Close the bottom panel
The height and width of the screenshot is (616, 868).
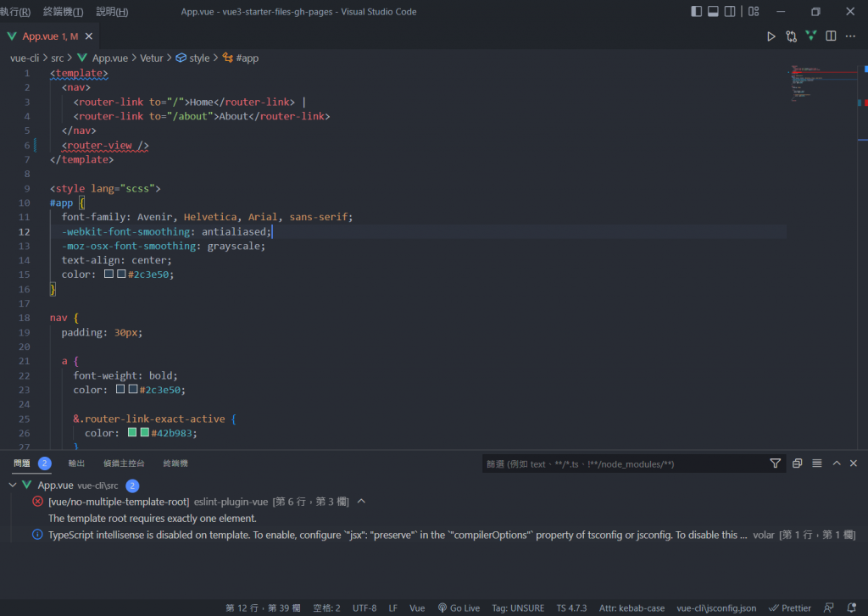click(x=854, y=463)
